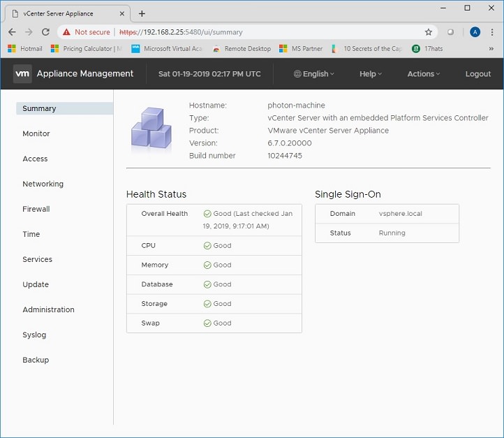Click the Swap green check icon

207,323
